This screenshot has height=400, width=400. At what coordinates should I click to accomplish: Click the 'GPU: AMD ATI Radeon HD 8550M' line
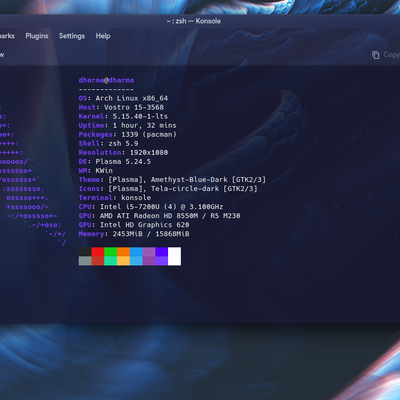(x=160, y=216)
